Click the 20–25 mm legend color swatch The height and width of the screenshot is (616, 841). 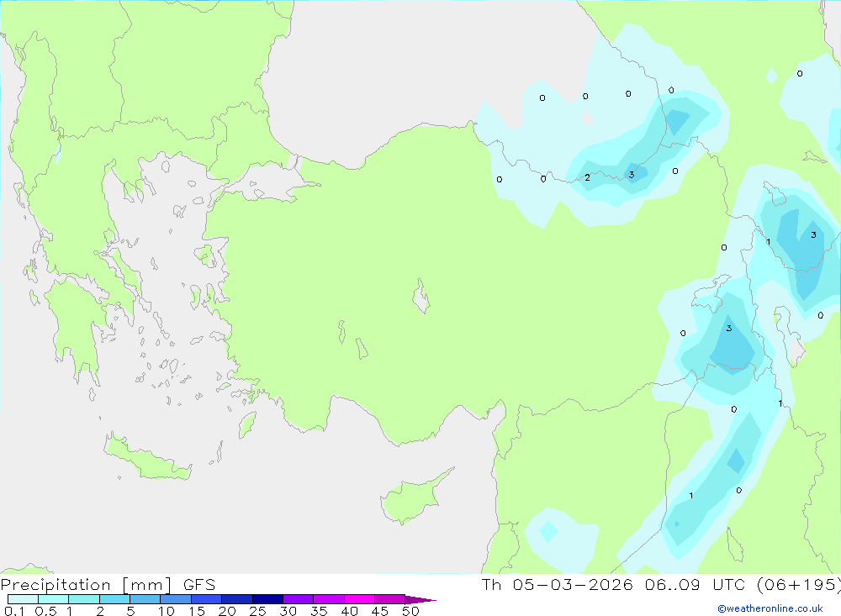(236, 599)
